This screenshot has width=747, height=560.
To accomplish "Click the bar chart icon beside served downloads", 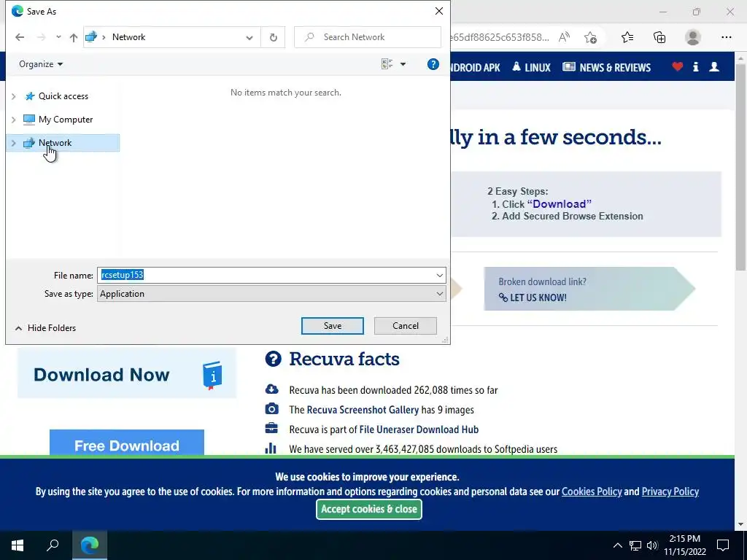I will coord(271,448).
